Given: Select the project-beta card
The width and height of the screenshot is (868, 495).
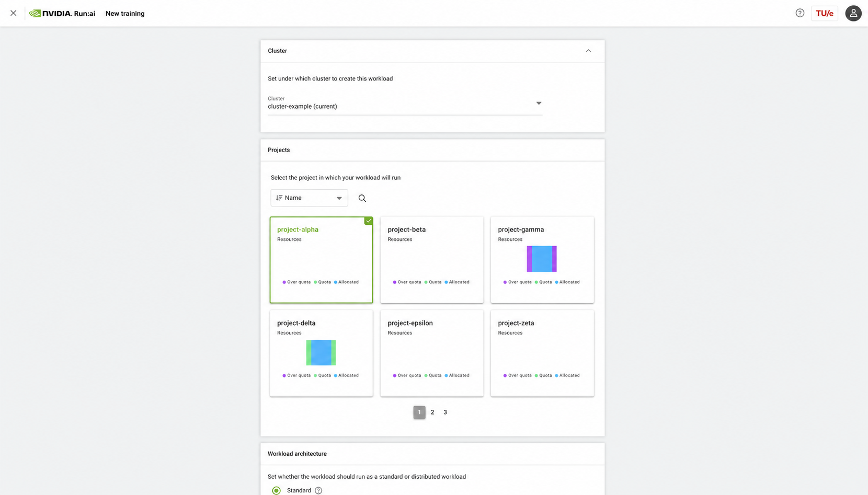Looking at the screenshot, I should (x=432, y=260).
